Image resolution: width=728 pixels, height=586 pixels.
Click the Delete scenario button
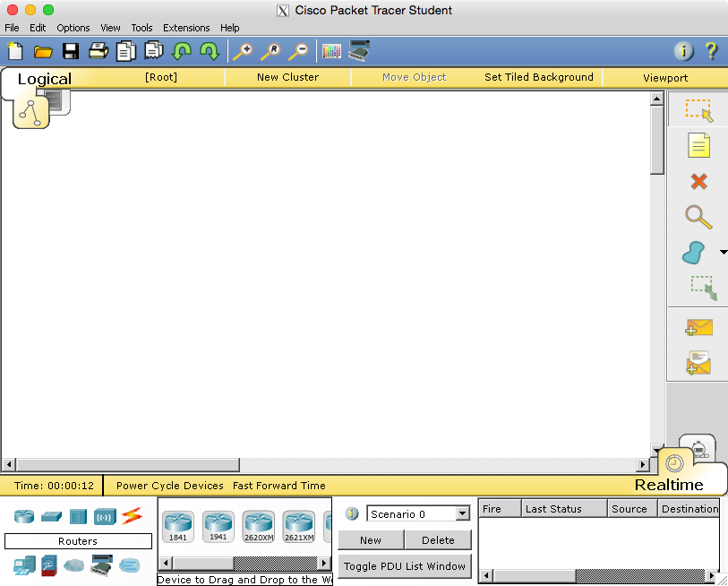pyautogui.click(x=438, y=540)
